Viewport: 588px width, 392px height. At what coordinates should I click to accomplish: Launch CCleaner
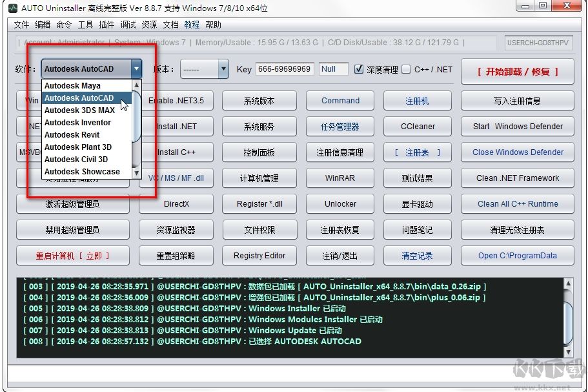pyautogui.click(x=417, y=126)
